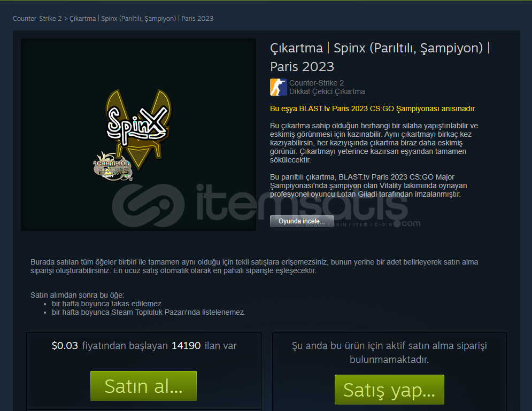Viewport: 532px width, 411px height.
Task: Click the Counter-Strike 2 label beside icon
Action: (317, 83)
